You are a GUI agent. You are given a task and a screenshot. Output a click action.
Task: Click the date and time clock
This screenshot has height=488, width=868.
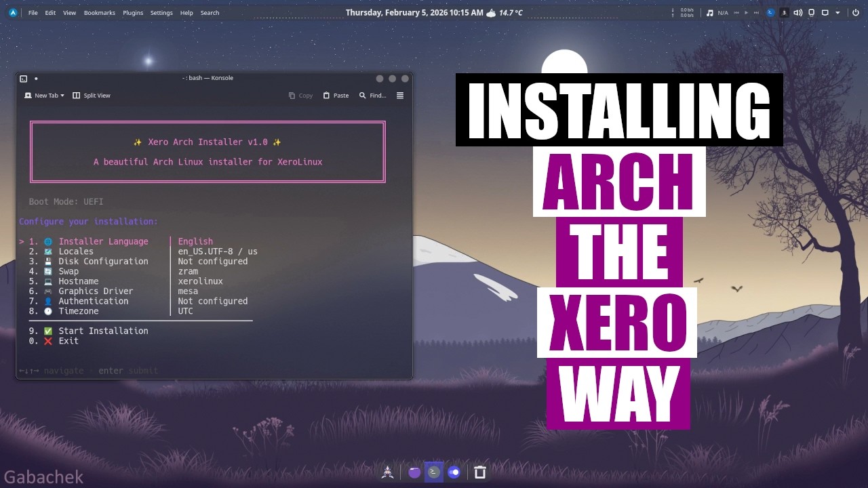point(414,13)
